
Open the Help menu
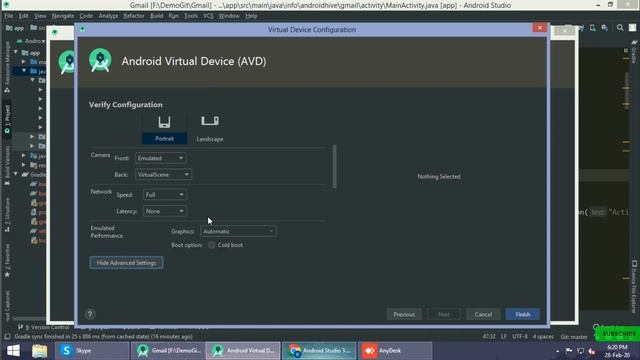251,16
